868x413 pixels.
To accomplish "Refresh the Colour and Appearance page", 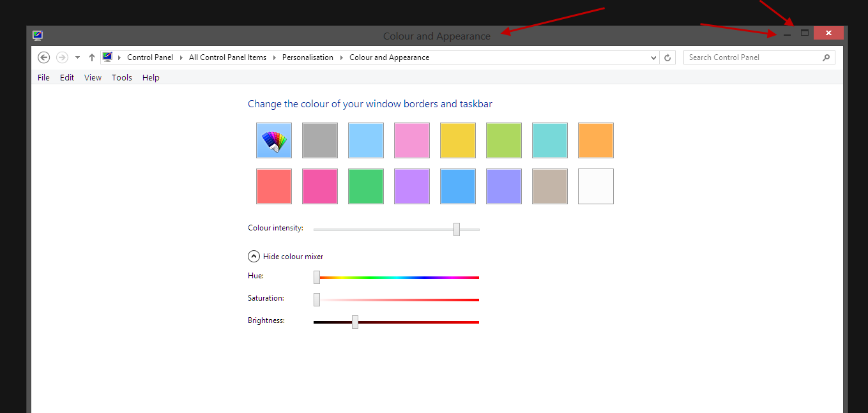I will click(667, 57).
